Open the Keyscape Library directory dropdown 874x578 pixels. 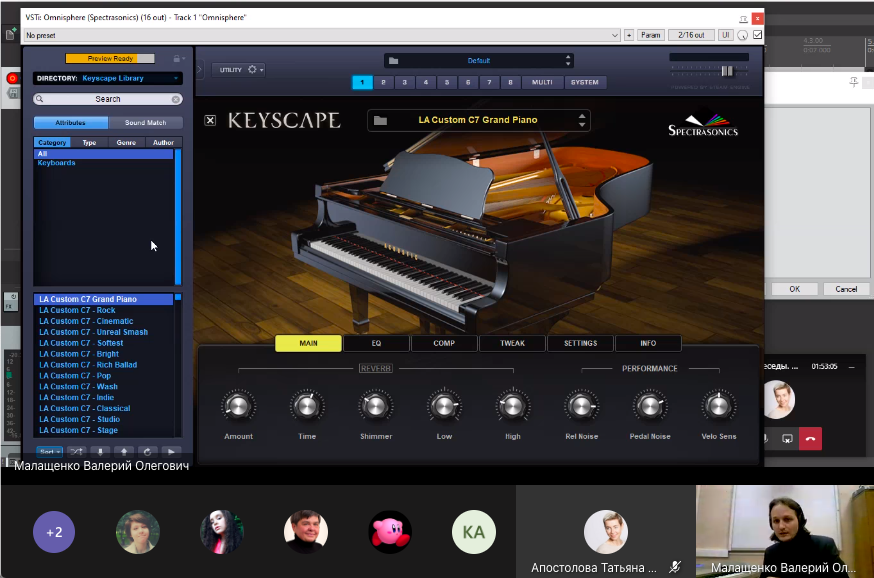click(x=108, y=78)
